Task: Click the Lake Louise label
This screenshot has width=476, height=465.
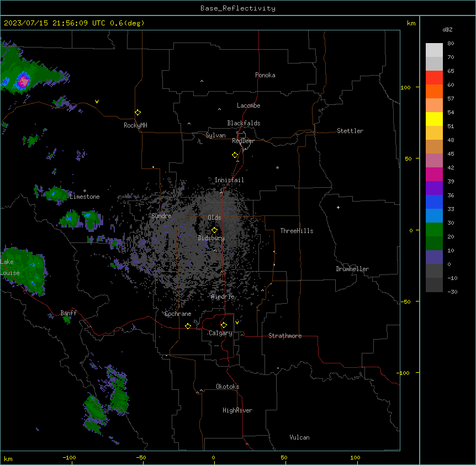Action: coord(10,267)
